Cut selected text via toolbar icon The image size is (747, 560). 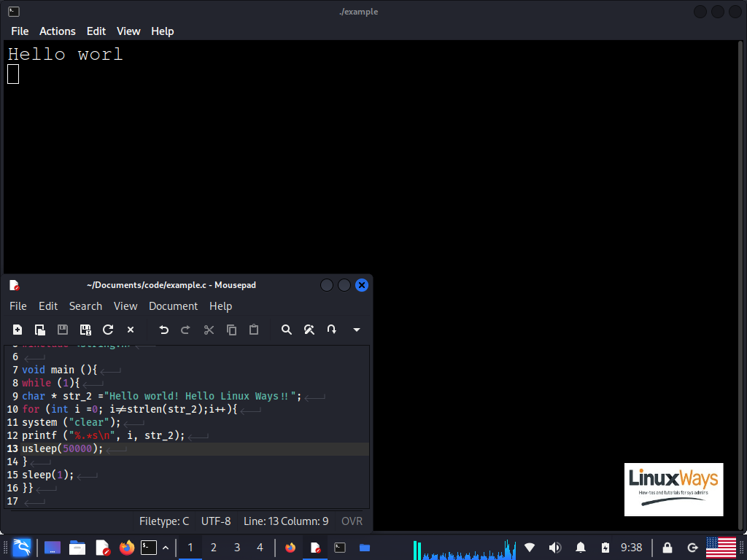click(209, 330)
